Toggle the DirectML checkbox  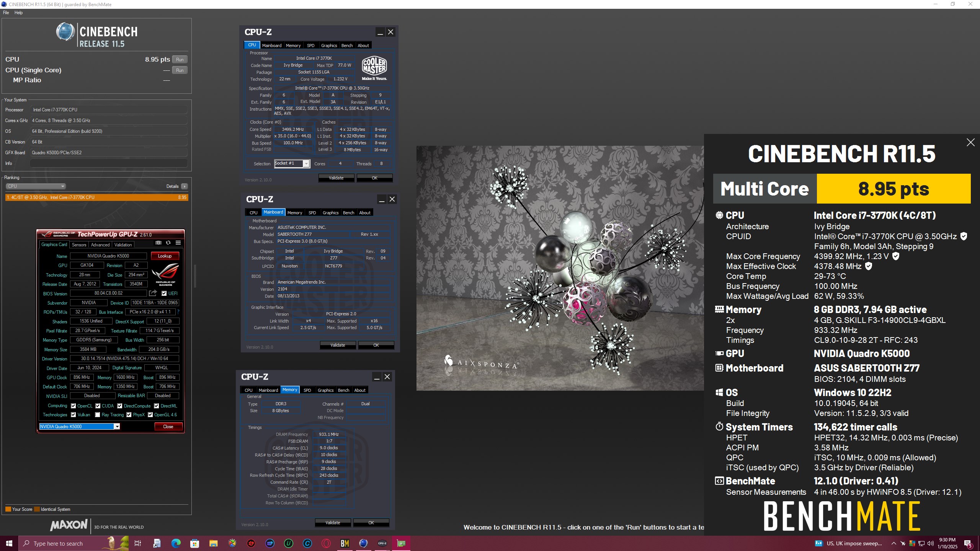pyautogui.click(x=157, y=406)
